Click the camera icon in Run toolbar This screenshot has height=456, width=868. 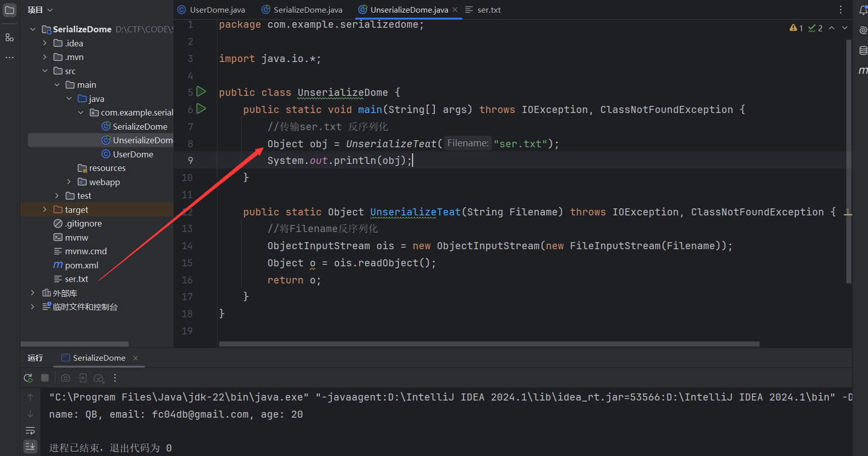pos(66,378)
